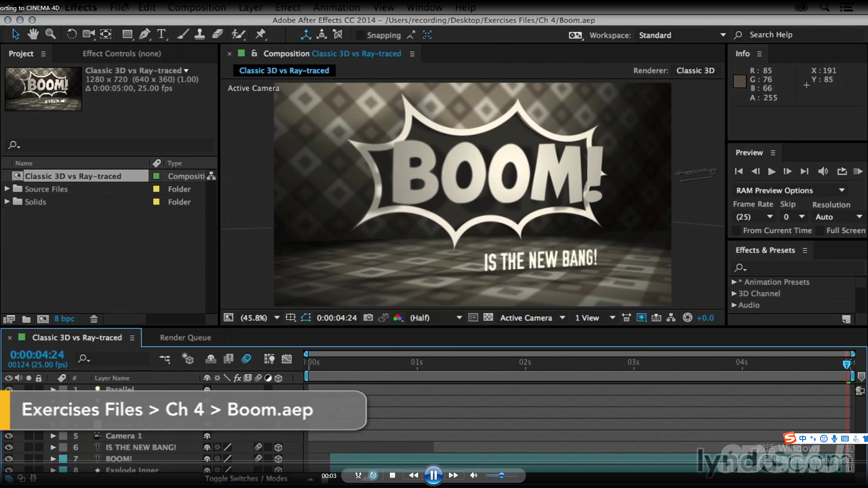This screenshot has width=868, height=488.
Task: Open the Layer menu
Action: point(251,7)
